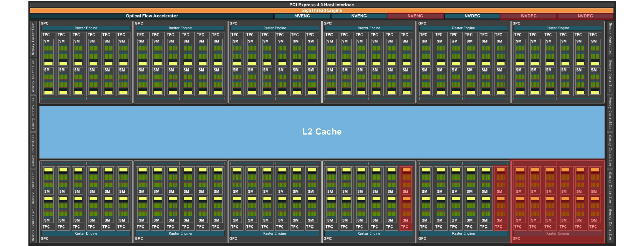Image resolution: width=644 pixels, height=246 pixels.
Task: Click the PCI Express 4.0 Host Interface bar
Action: pos(322,5)
